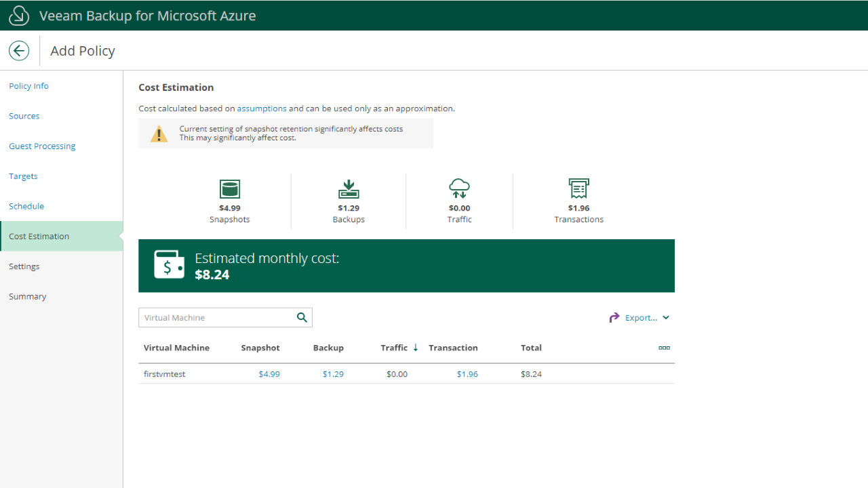Click the Veeam logo in header

[19, 16]
